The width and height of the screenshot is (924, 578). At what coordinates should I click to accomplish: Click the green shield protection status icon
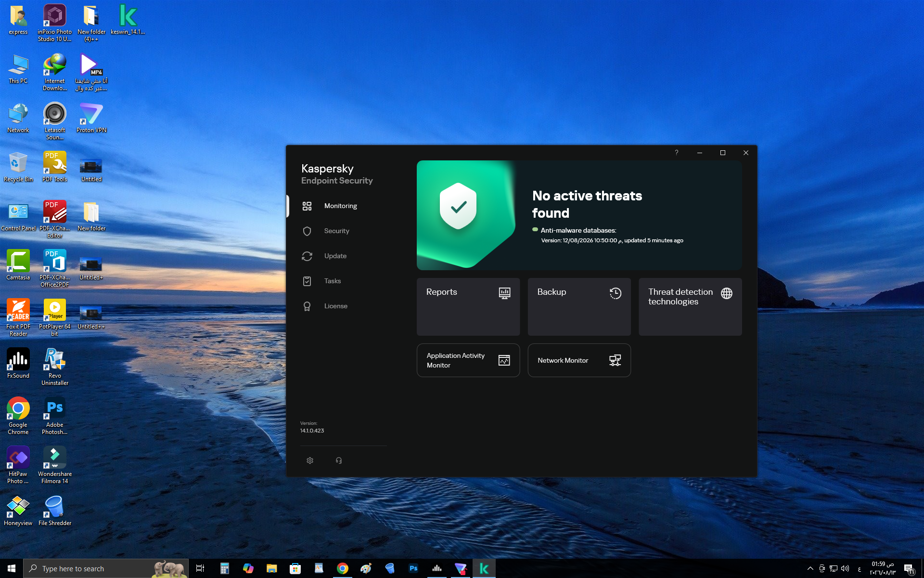[x=458, y=206]
